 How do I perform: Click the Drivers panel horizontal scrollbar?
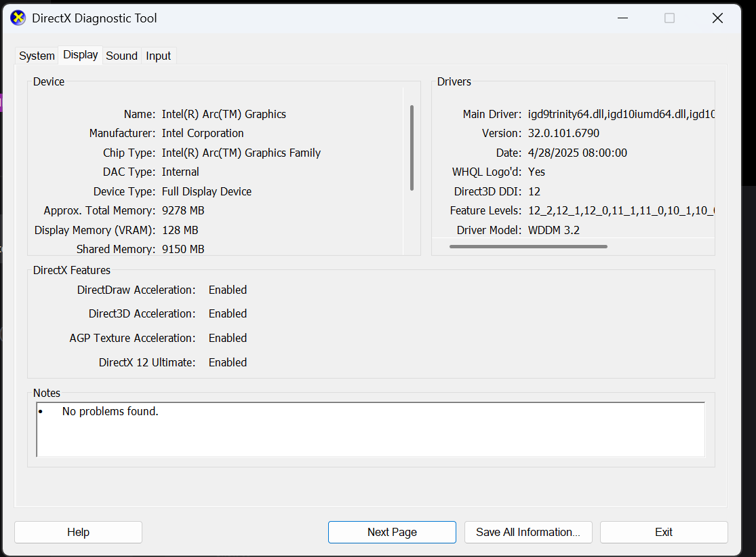point(528,246)
